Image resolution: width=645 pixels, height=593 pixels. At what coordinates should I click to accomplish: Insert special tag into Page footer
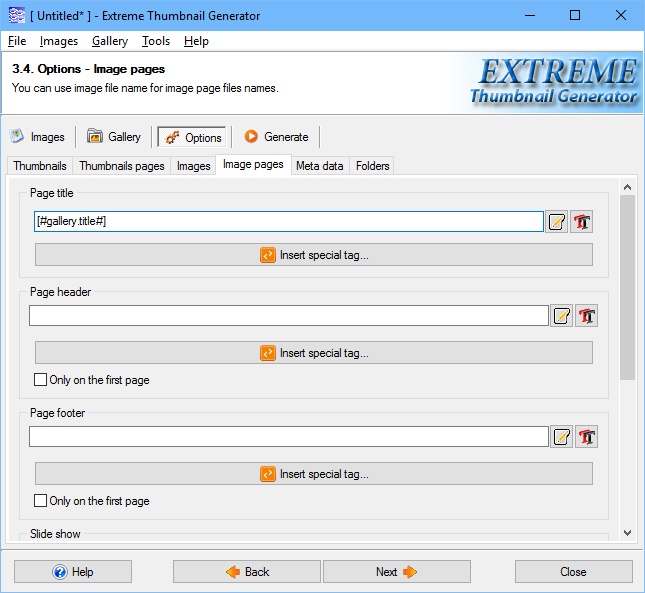[x=314, y=474]
